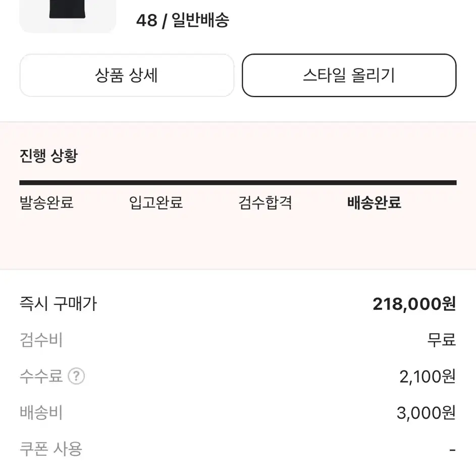Tap the black progress bar line
The width and height of the screenshot is (476, 476).
click(x=238, y=183)
